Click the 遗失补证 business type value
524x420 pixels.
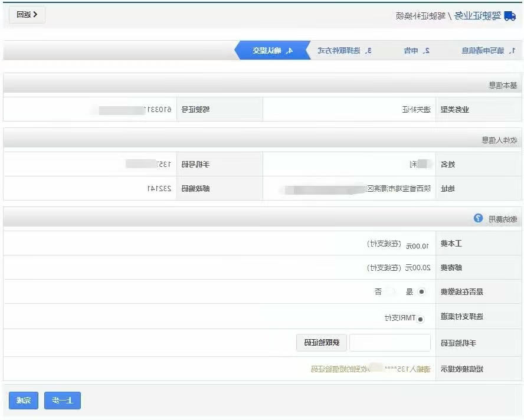[417, 109]
